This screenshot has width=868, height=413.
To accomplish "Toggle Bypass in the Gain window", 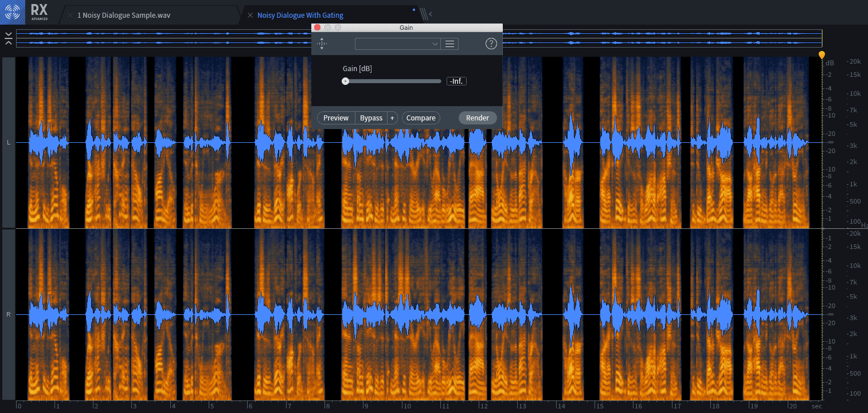I will click(x=371, y=118).
